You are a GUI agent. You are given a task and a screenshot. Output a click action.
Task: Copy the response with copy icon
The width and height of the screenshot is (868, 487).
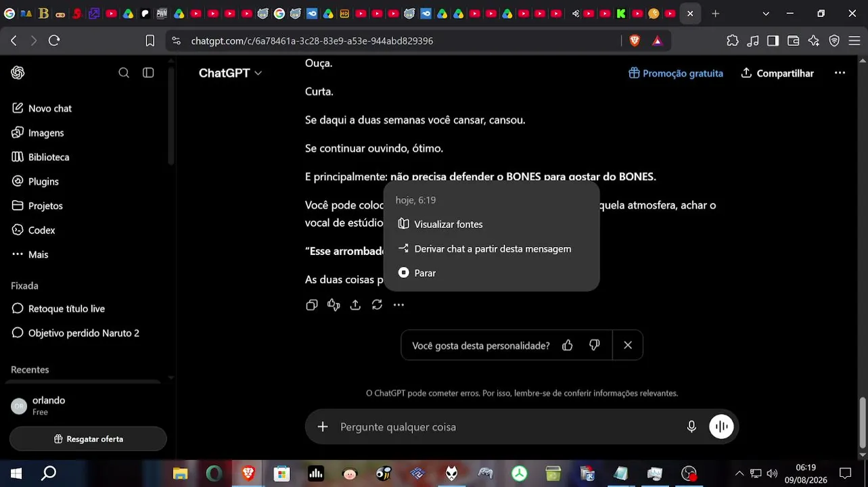click(x=312, y=305)
